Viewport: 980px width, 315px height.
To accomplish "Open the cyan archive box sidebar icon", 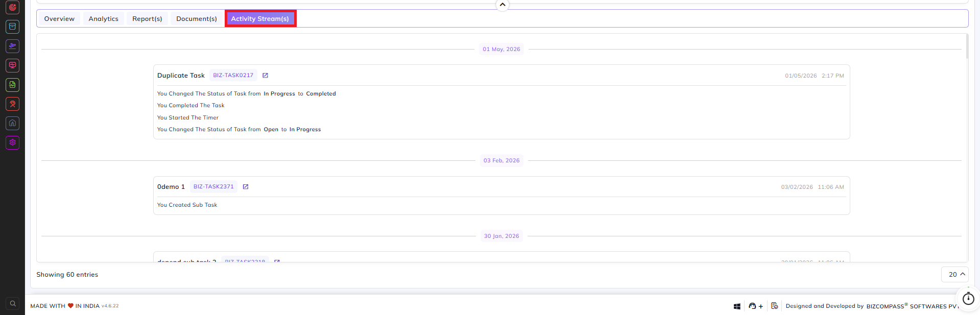I will click(13, 27).
